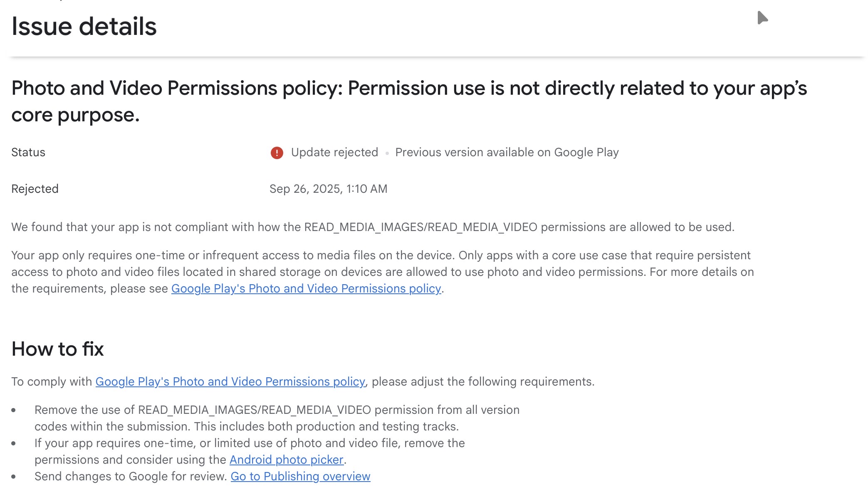Click the Update rejected status text
Viewport: 868px width, 504px height.
(334, 152)
